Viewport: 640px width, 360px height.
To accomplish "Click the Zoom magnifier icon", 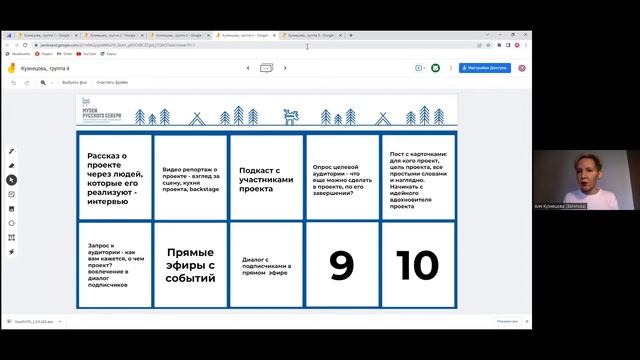I will (x=43, y=82).
